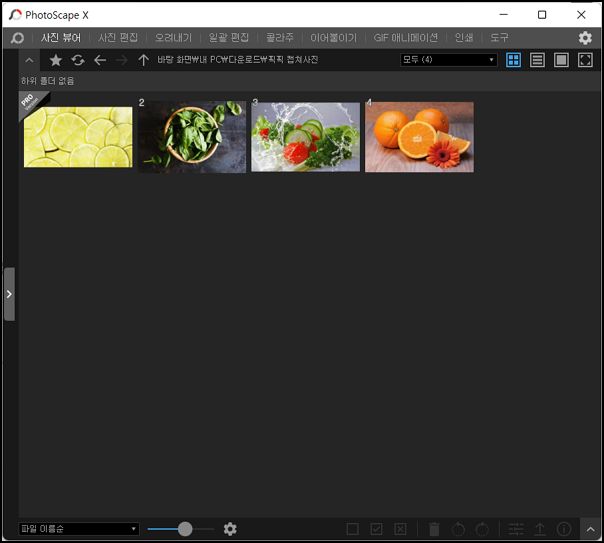Image resolution: width=604 pixels, height=543 pixels.
Task: Select the vegetable splash thumbnail 3
Action: (x=305, y=137)
